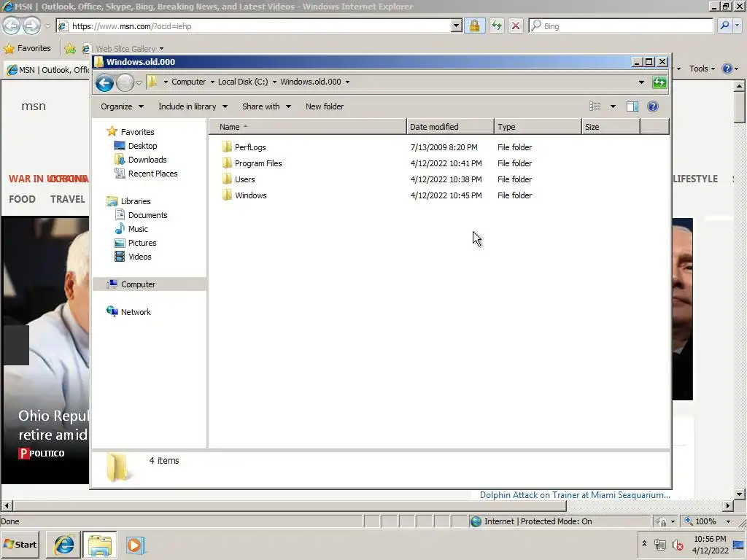Click Internet Explorer taskbar icon
The height and width of the screenshot is (560, 747).
pyautogui.click(x=64, y=545)
